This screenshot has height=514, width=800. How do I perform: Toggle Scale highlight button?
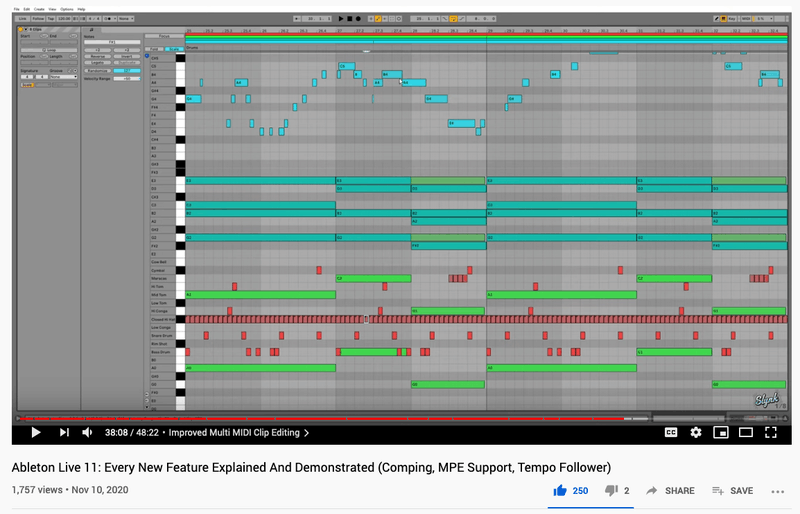(x=174, y=49)
